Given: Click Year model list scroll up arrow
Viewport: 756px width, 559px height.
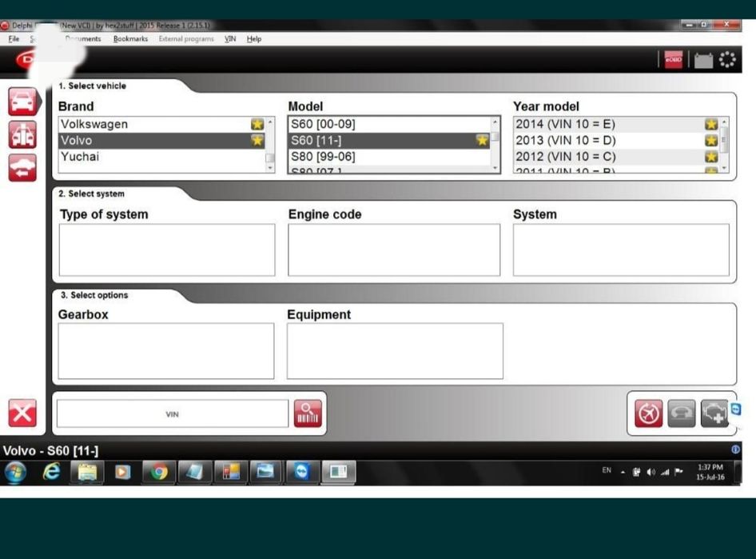Looking at the screenshot, I should click(x=724, y=122).
